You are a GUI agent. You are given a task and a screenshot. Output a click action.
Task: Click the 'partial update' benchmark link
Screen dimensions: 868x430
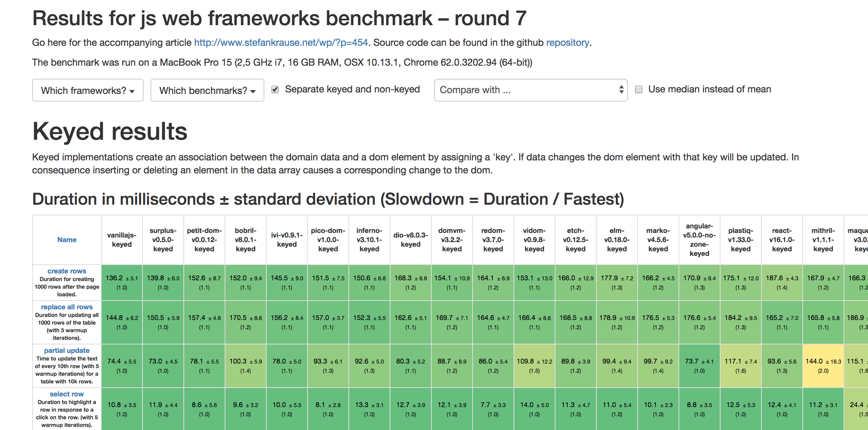tap(67, 351)
